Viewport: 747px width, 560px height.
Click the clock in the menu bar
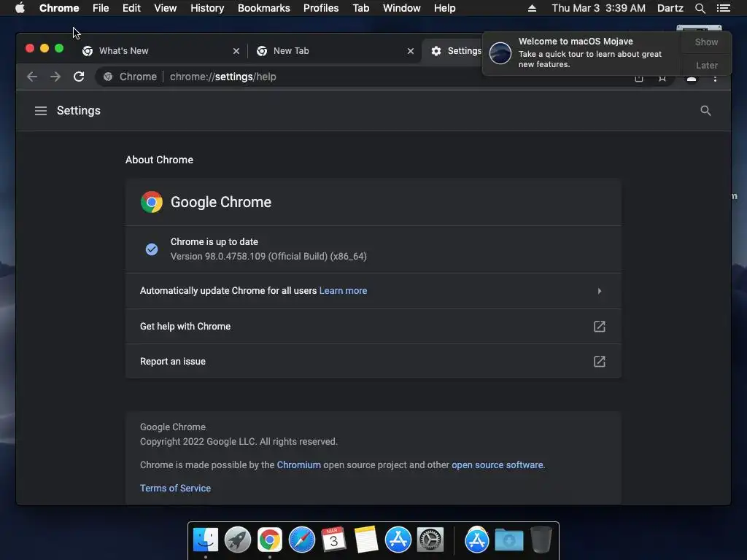(x=598, y=8)
